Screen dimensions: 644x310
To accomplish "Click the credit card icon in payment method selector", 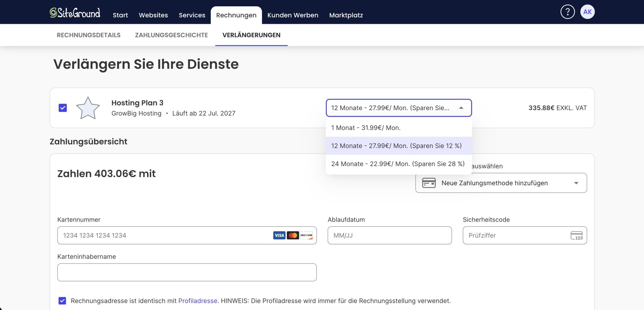I will (x=429, y=183).
